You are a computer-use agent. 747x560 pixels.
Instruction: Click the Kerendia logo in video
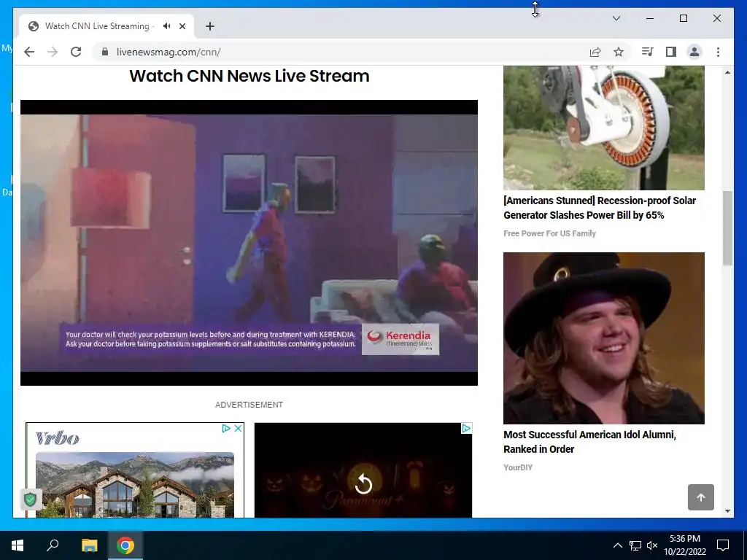[x=400, y=339]
